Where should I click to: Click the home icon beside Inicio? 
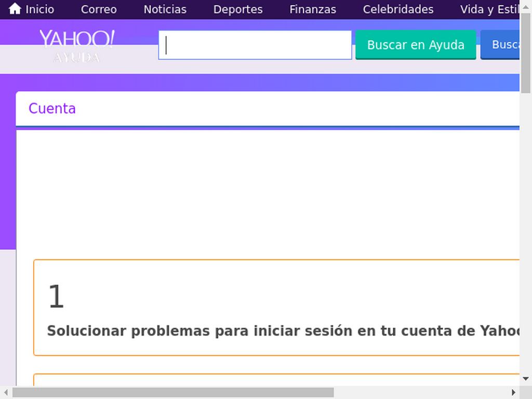click(15, 9)
